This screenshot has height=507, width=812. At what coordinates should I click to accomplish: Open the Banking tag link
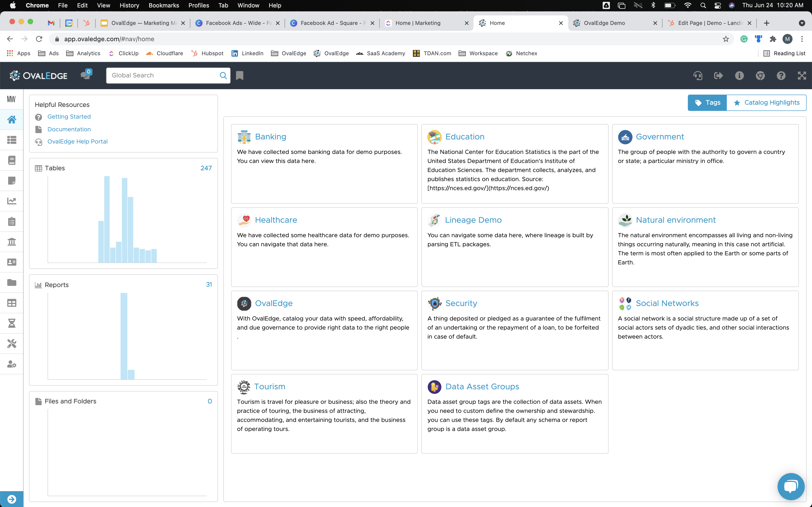click(270, 136)
